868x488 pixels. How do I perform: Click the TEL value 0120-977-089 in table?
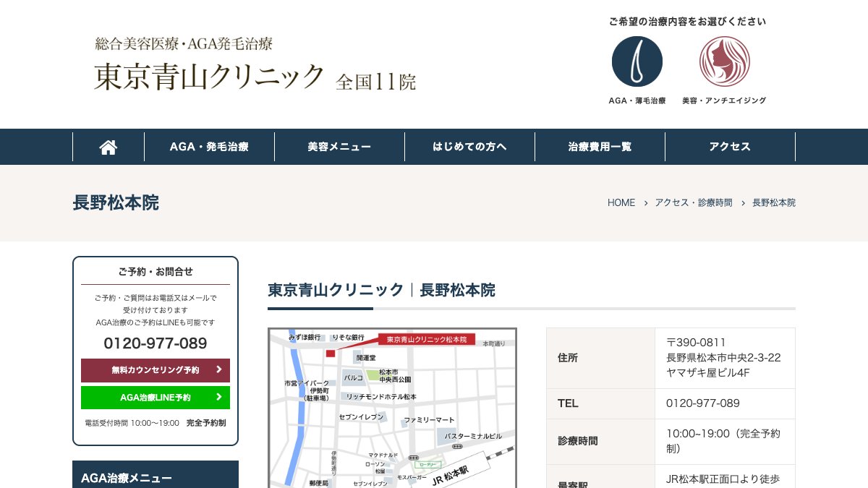(703, 403)
